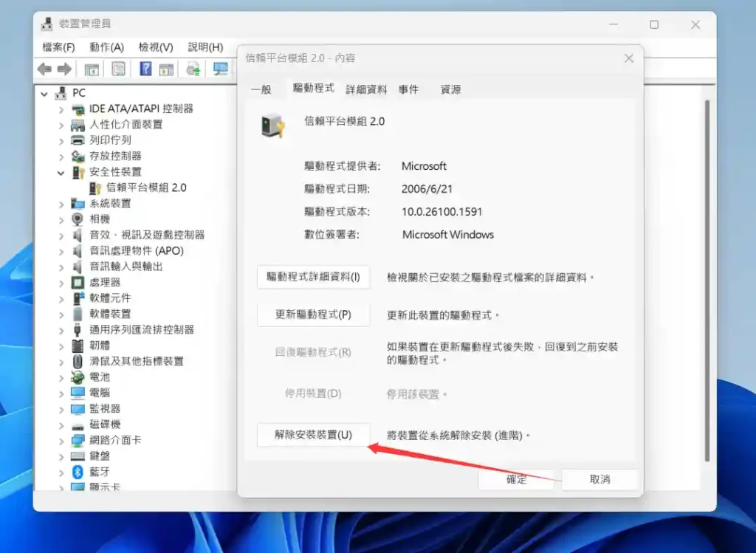Click driver date text 2006/6/21
The width and height of the screenshot is (756, 553).
click(x=427, y=189)
